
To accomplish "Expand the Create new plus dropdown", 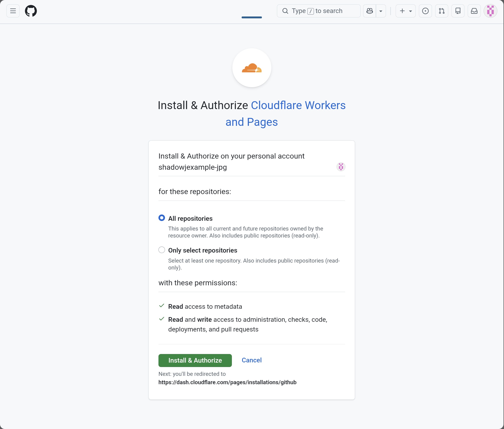I will (x=405, y=11).
